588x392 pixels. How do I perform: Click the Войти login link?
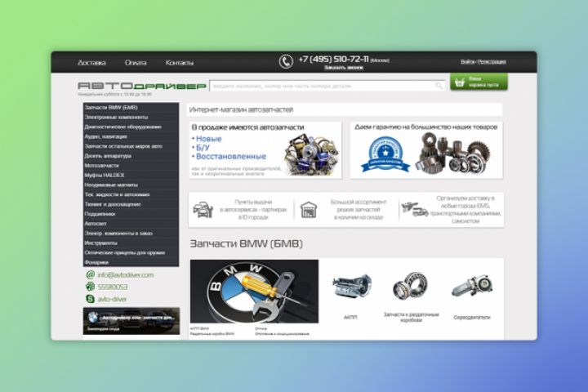(x=467, y=61)
